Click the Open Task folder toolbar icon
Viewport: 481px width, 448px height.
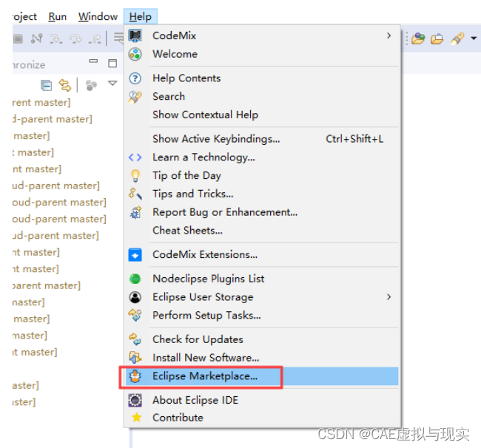[x=437, y=39]
